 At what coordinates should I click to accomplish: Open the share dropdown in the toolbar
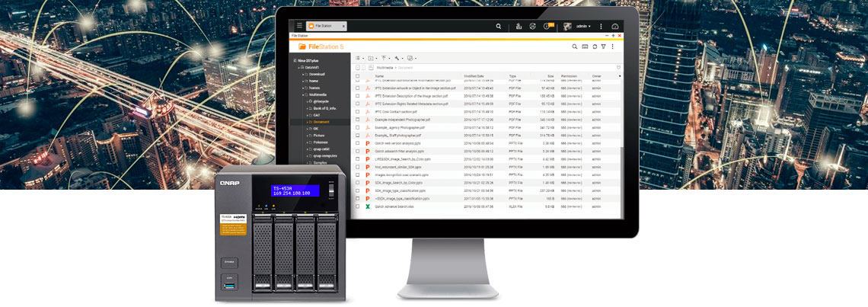pyautogui.click(x=411, y=58)
